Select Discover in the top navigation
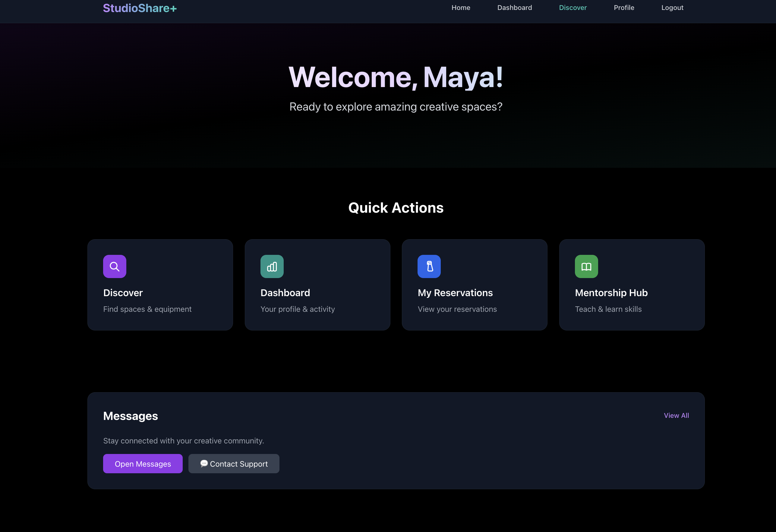Viewport: 776px width, 532px height. (572, 8)
